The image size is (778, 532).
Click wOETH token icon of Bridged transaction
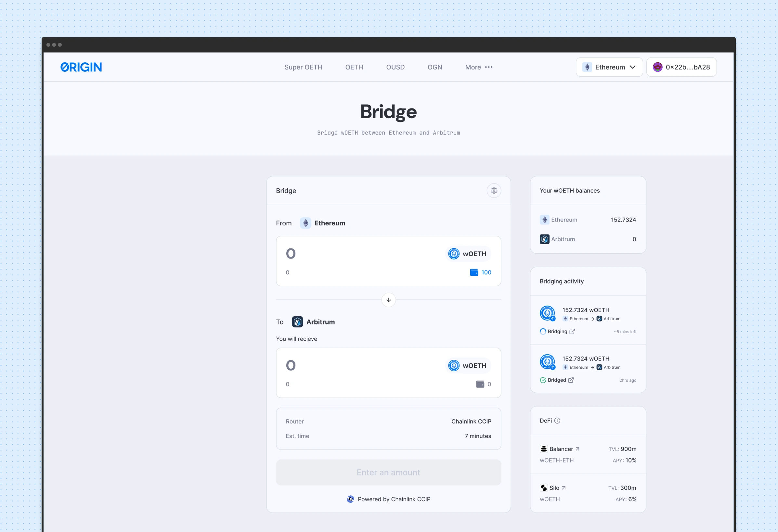[548, 362]
